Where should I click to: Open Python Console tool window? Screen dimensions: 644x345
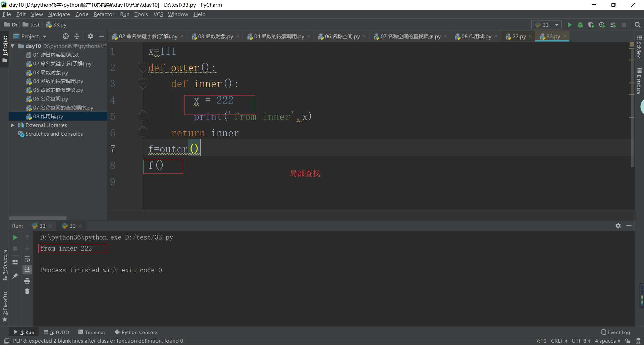point(136,332)
